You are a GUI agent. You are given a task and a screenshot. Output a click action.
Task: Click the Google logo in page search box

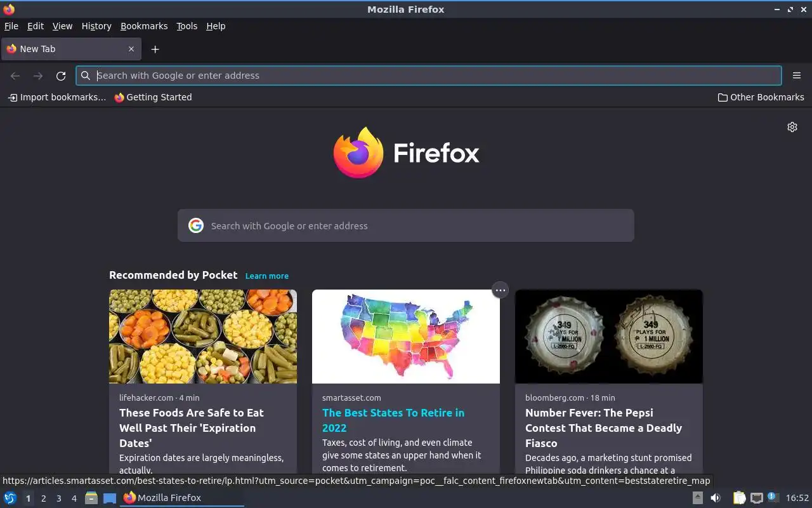pos(196,225)
